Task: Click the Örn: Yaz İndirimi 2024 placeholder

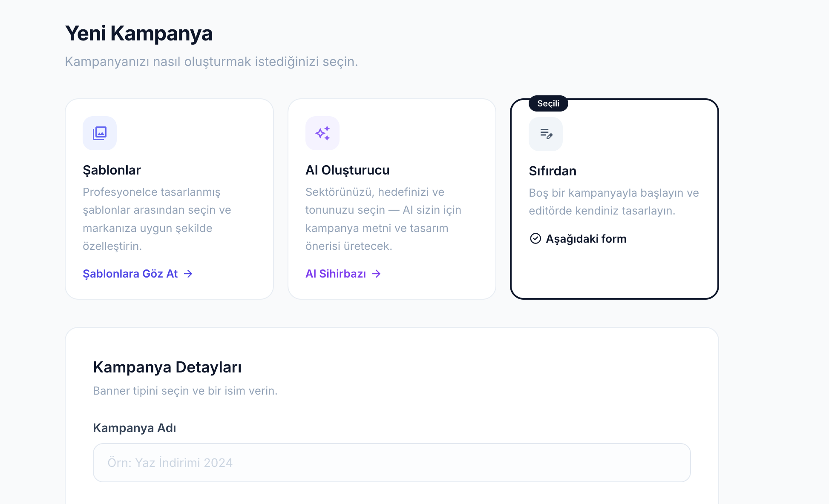Action: click(170, 462)
